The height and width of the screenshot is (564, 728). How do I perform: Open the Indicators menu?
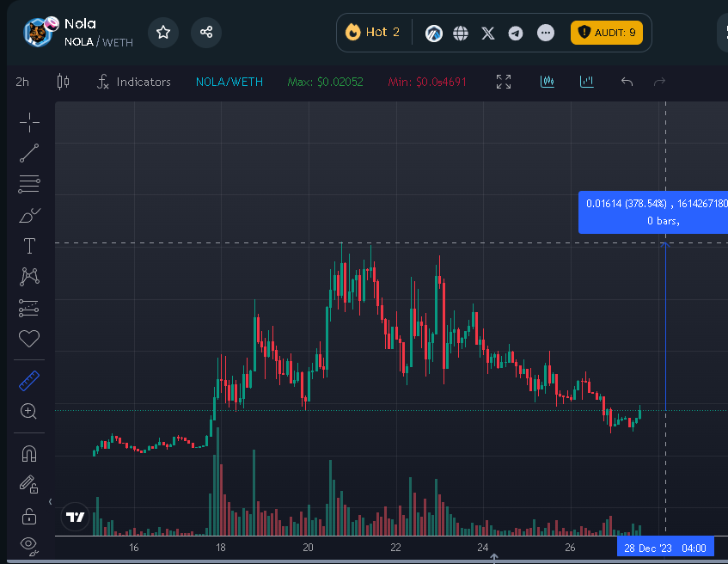(x=134, y=82)
